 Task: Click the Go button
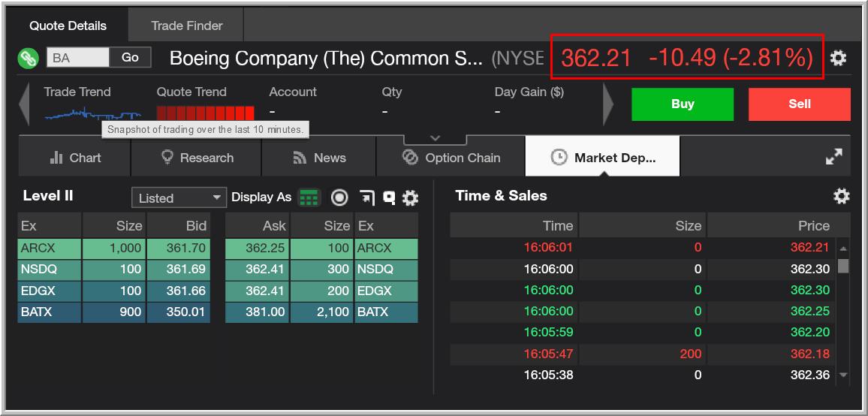[130, 58]
